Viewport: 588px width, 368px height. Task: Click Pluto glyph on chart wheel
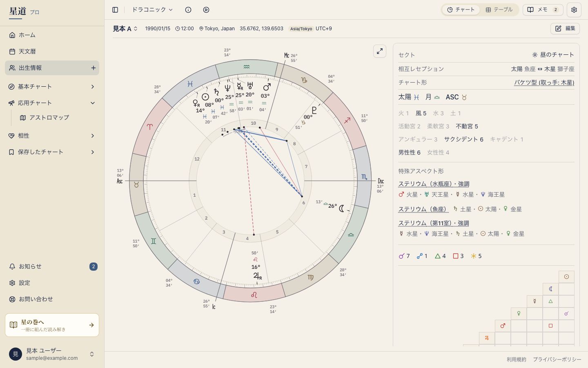pos(314,110)
